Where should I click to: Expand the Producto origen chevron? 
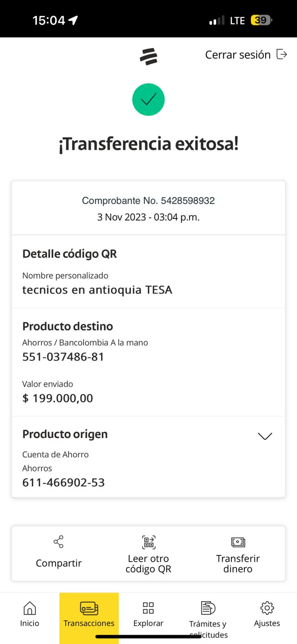265,436
